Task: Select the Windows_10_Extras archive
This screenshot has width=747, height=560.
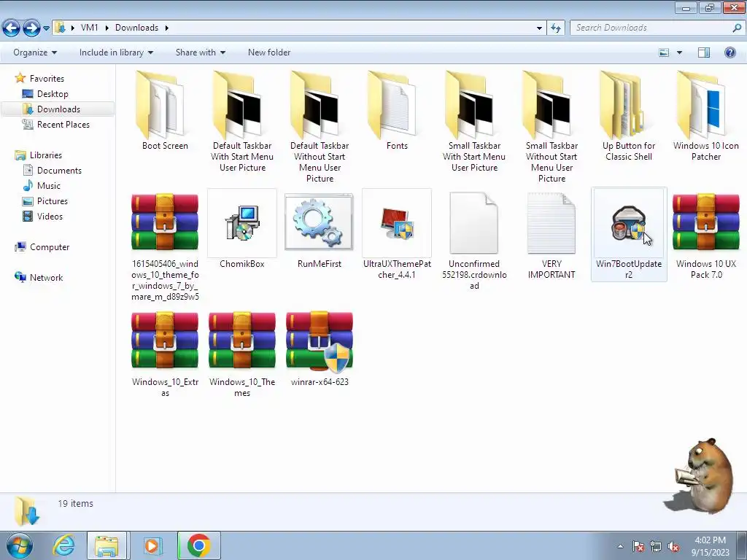Action: [165, 354]
